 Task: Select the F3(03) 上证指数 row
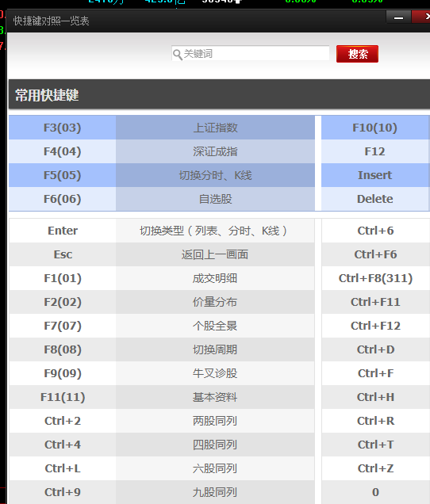(162, 128)
